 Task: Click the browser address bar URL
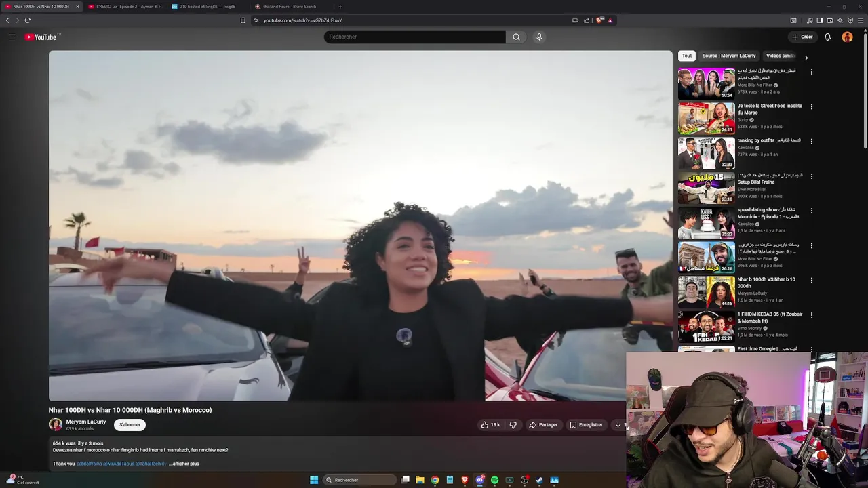302,20
